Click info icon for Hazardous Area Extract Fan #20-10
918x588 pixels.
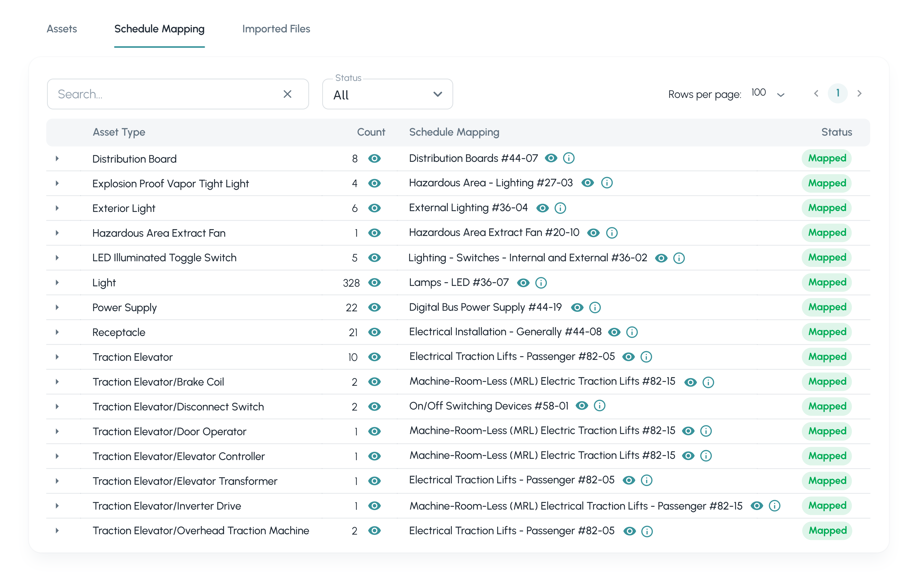pyautogui.click(x=611, y=233)
